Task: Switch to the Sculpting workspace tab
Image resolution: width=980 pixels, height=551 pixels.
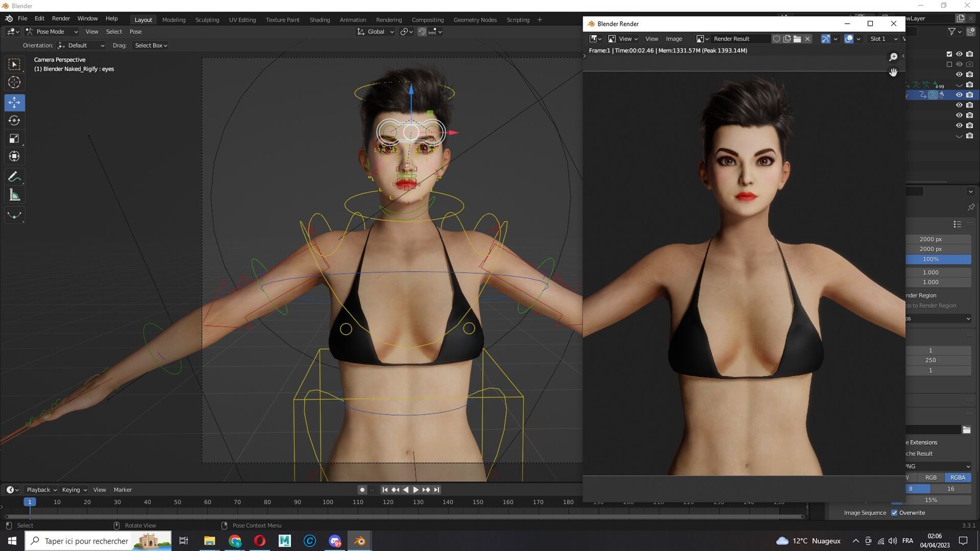Action: click(x=207, y=20)
